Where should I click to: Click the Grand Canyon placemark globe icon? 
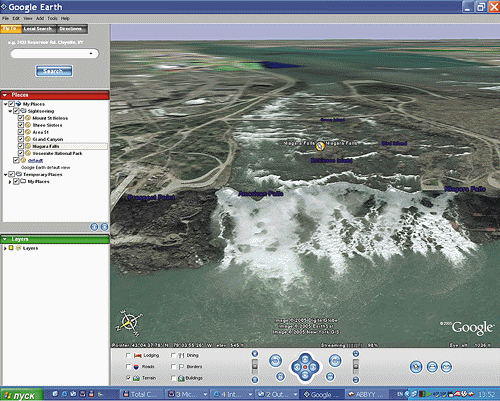28,139
